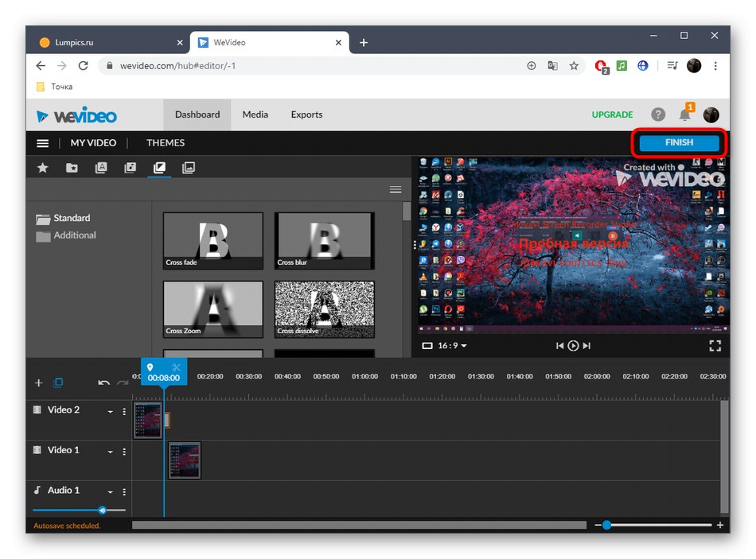Switch to the THEMES tab
756x559 pixels.
165,142
